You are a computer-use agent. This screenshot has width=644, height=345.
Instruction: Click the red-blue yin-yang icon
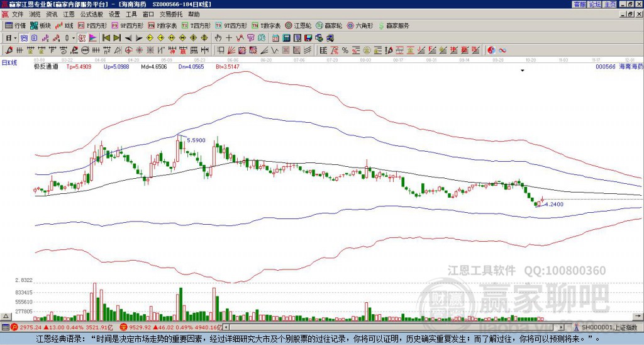491,50
